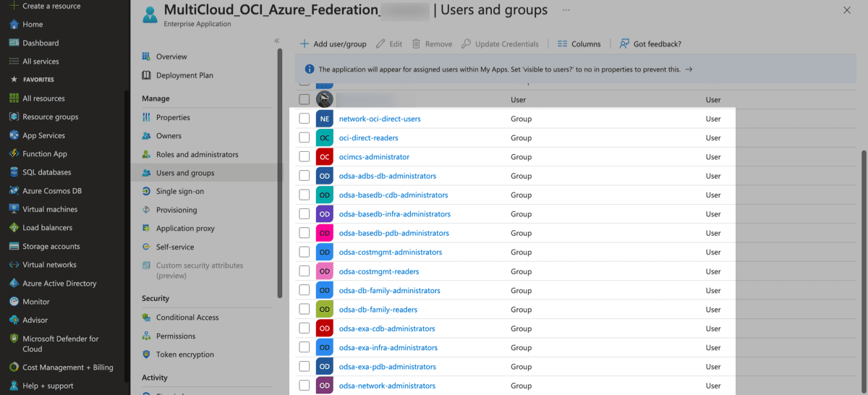Check the box for odsa-basedb-infra-administrators
868x395 pixels.
click(x=305, y=214)
